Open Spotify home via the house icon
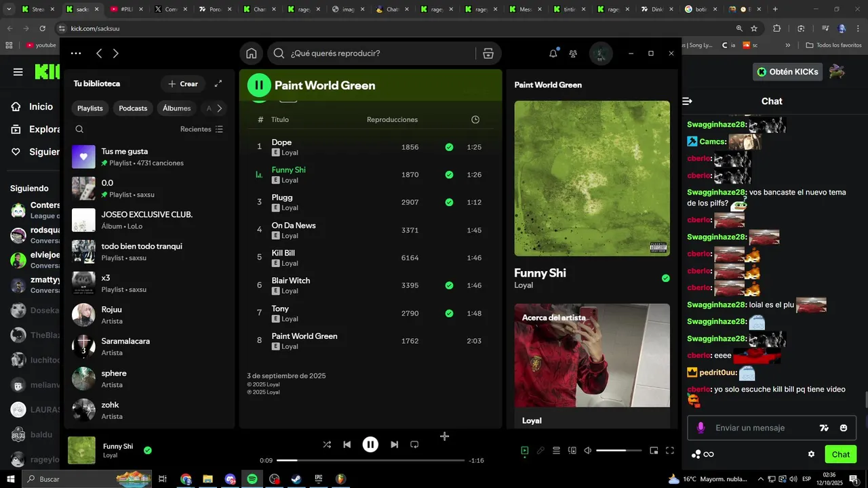868x488 pixels. [x=252, y=54]
